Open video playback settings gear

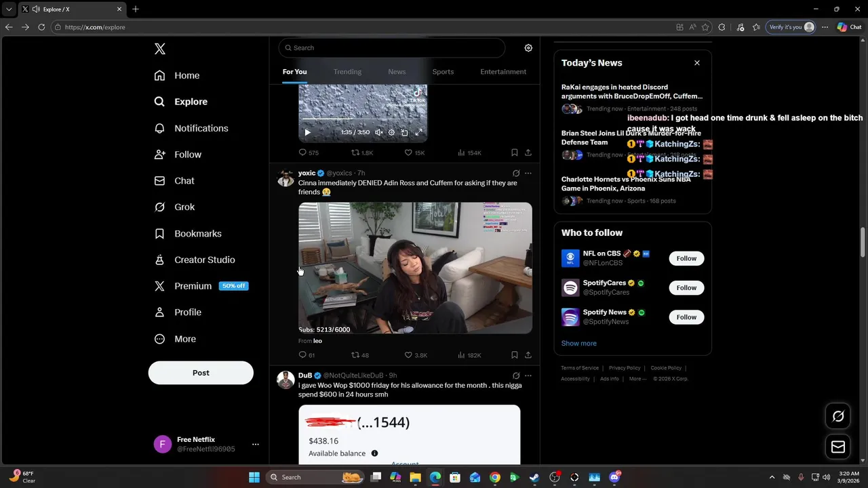coord(391,133)
